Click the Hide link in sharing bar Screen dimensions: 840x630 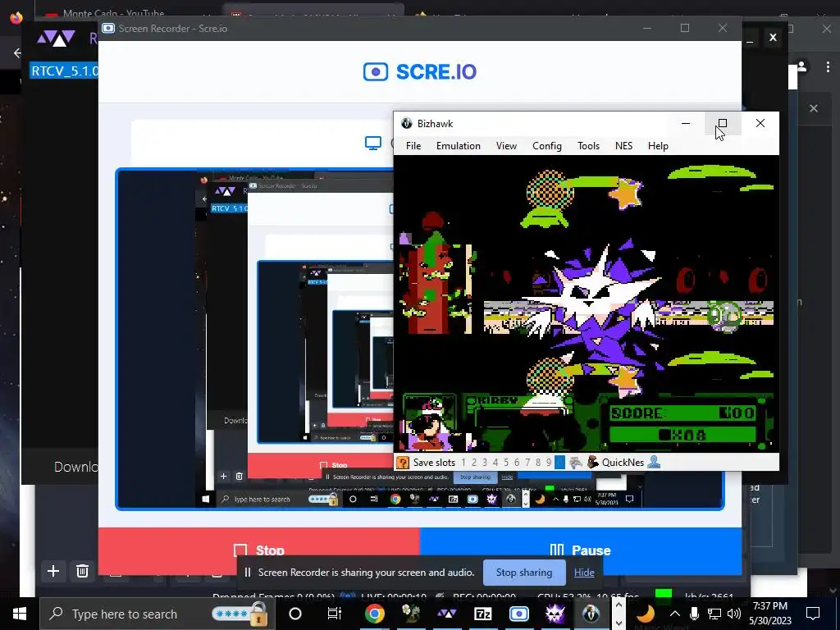(x=584, y=573)
